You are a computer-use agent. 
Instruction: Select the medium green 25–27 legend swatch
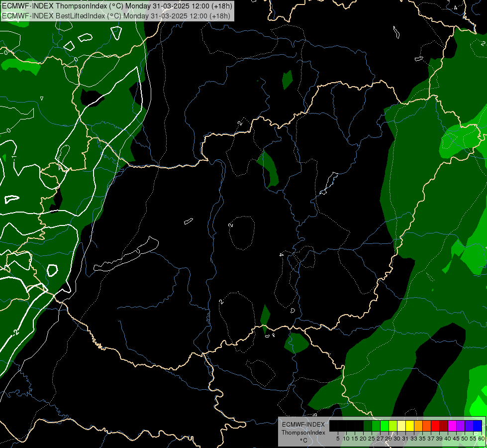pos(376,426)
